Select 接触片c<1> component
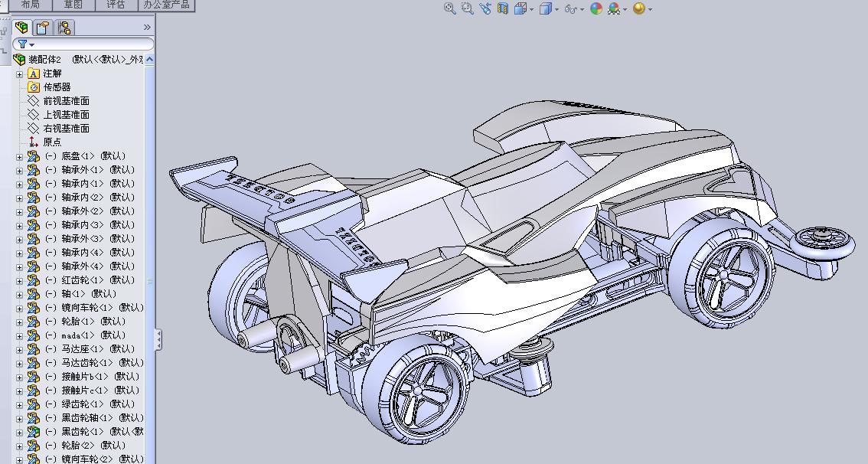Image resolution: width=868 pixels, height=464 pixels. coord(92,390)
